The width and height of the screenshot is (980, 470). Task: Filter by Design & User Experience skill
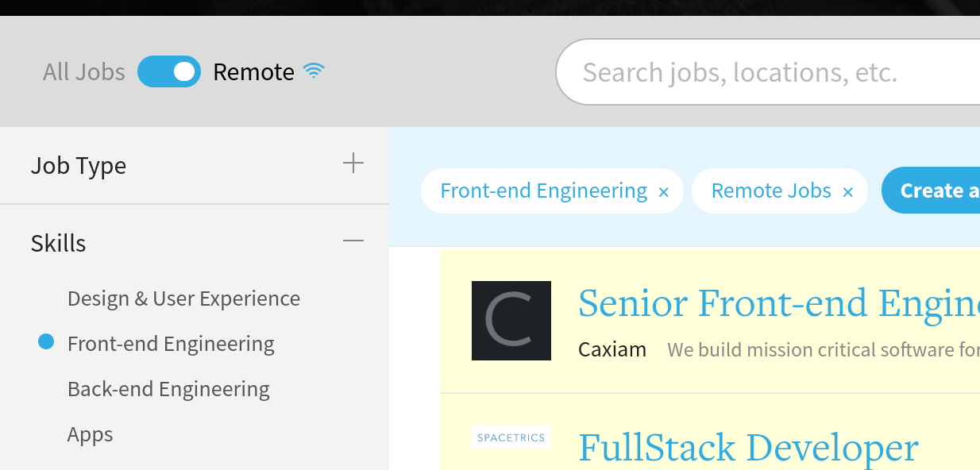coord(184,299)
